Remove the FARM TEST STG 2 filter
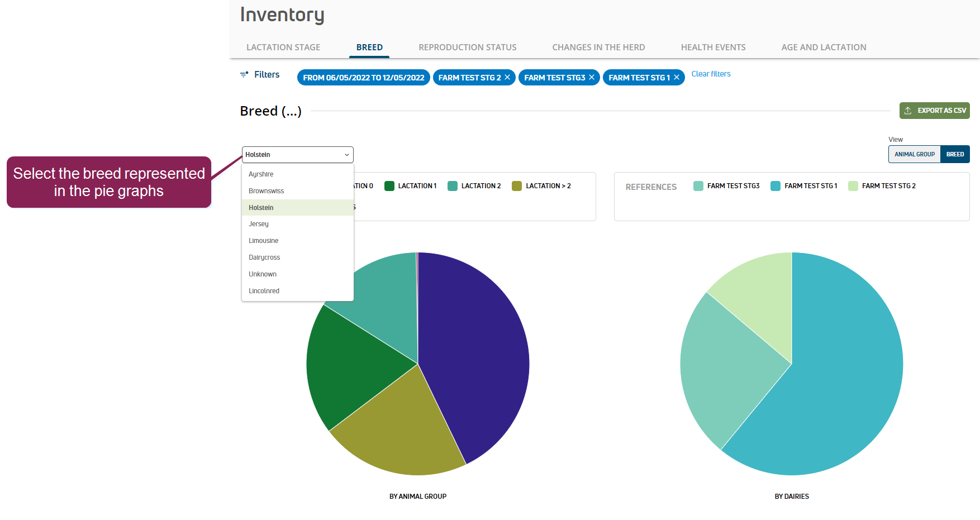Image resolution: width=980 pixels, height=520 pixels. point(507,77)
